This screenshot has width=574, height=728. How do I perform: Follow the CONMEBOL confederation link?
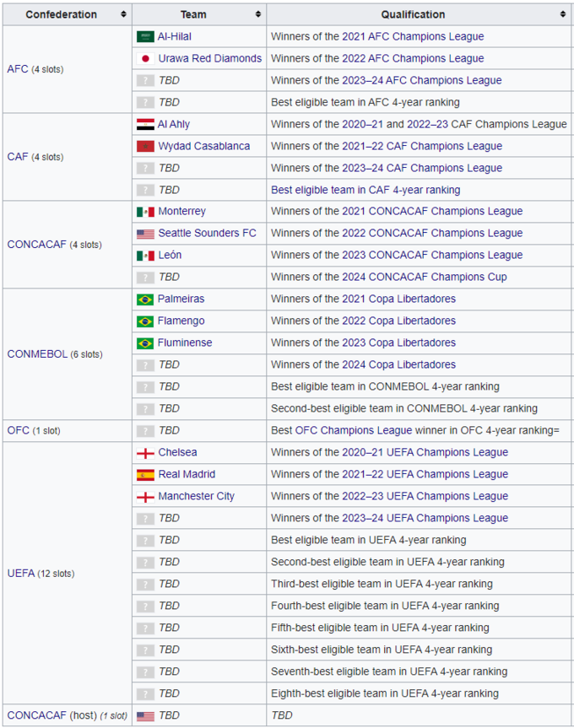tap(36, 354)
